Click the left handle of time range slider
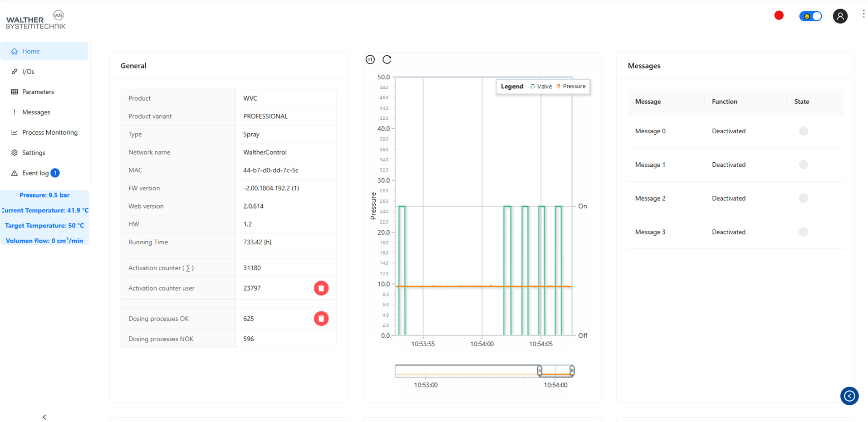The width and height of the screenshot is (868, 422). (539, 371)
